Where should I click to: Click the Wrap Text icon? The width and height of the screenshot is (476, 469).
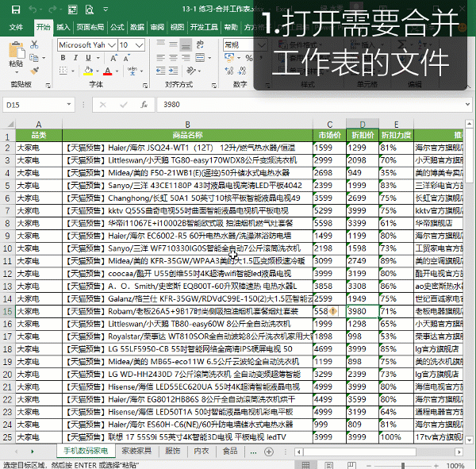pyautogui.click(x=200, y=44)
